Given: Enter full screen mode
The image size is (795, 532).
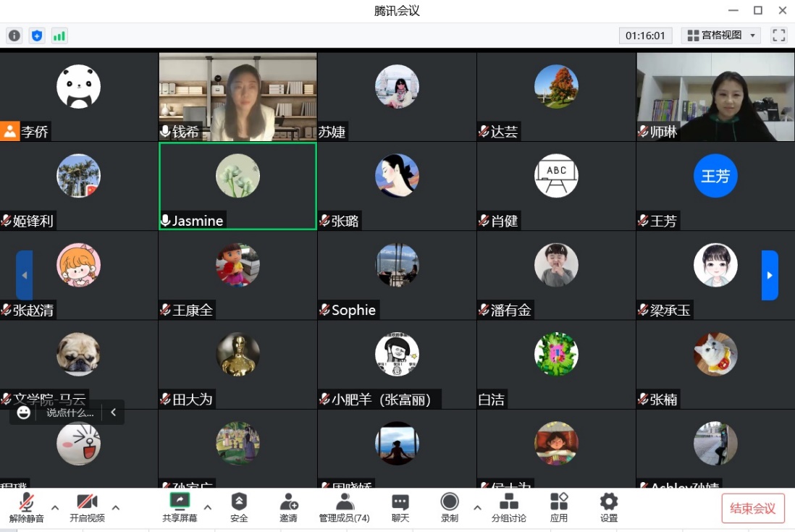Looking at the screenshot, I should (779, 35).
